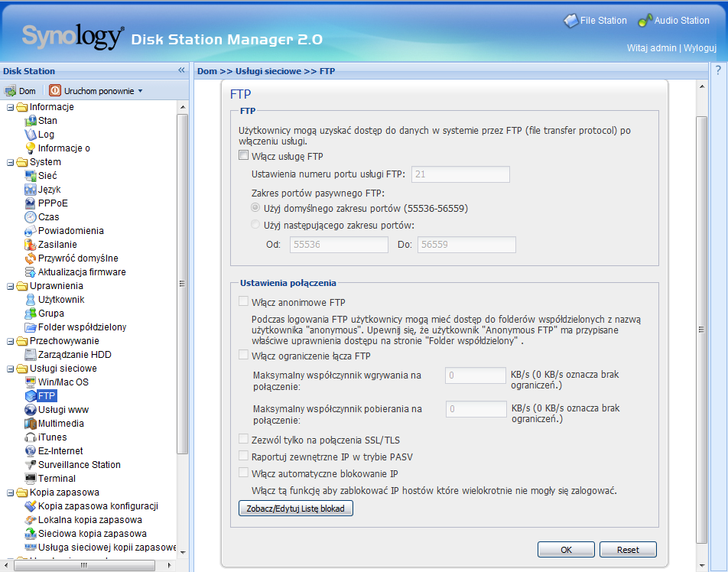This screenshot has height=572, width=728.
Task: Toggle Włącz anonimowe FTP checkbox
Action: [244, 301]
